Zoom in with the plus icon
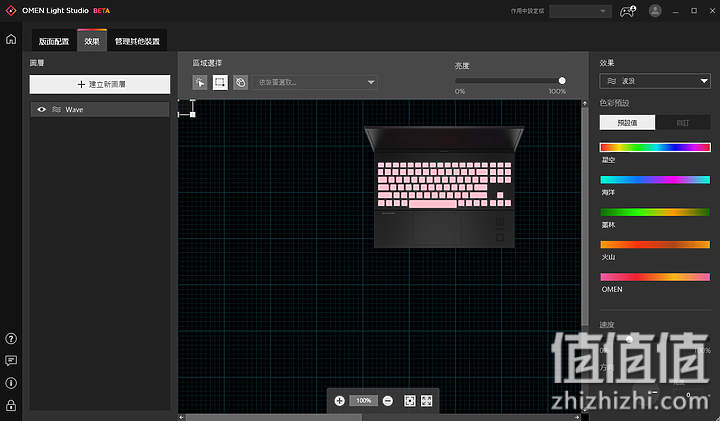This screenshot has width=720, height=421. click(x=339, y=401)
